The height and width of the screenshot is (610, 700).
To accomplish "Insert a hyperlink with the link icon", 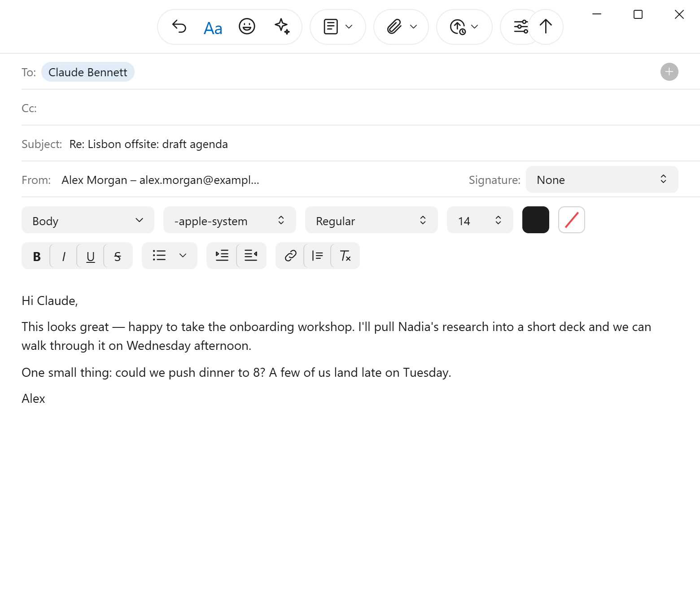I will click(x=290, y=256).
